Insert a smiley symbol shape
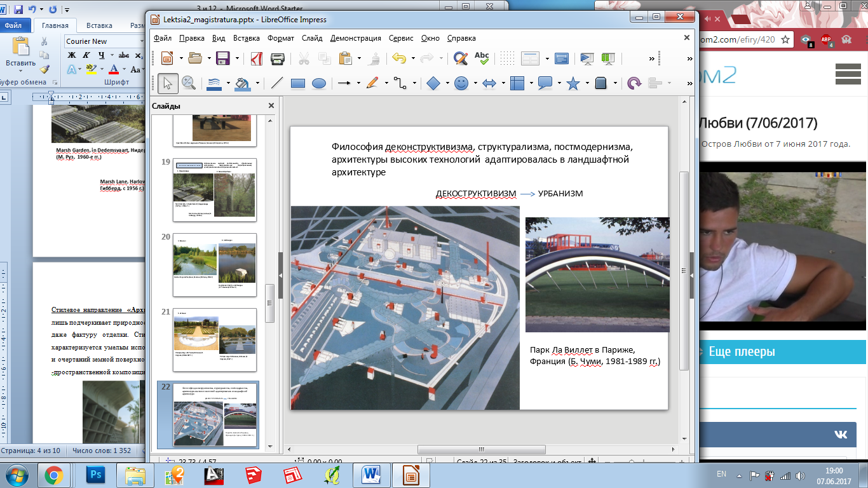This screenshot has width=868, height=488. 461,83
